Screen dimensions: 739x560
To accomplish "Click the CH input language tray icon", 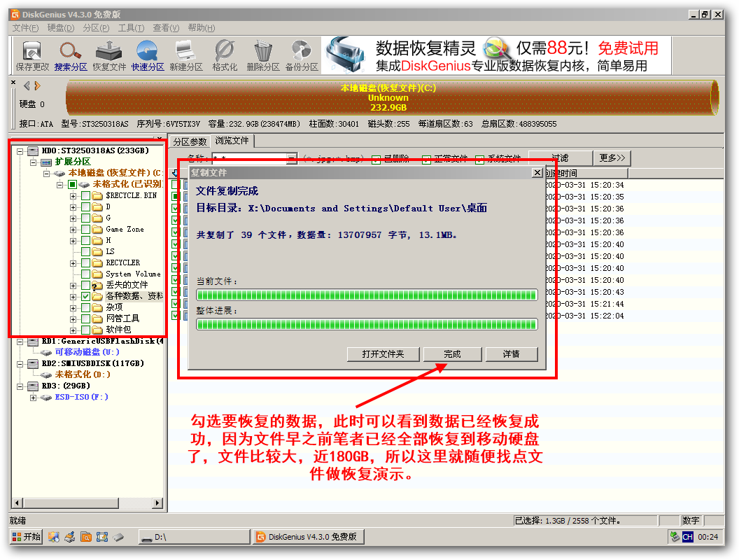I will pos(688,536).
